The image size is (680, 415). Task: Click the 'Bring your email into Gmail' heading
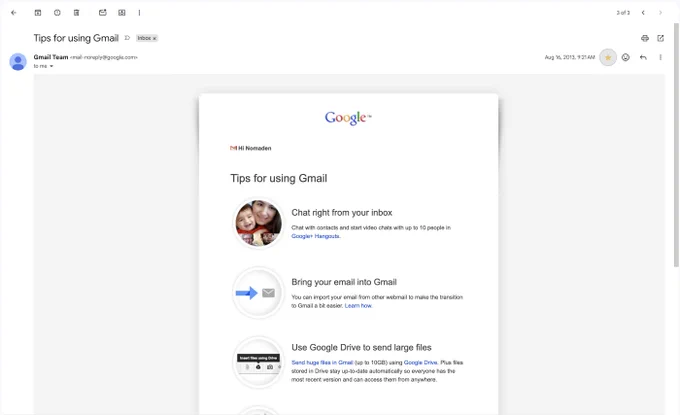pos(344,282)
